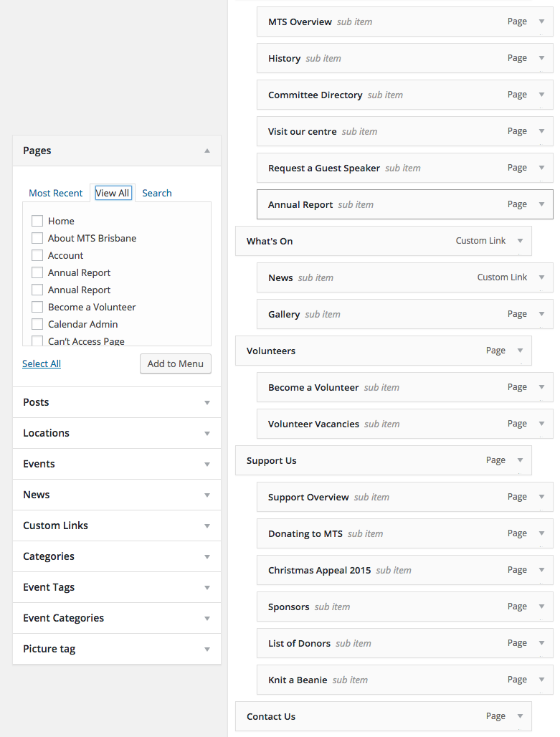
Task: Open What's On custom link arrow
Action: tap(520, 241)
